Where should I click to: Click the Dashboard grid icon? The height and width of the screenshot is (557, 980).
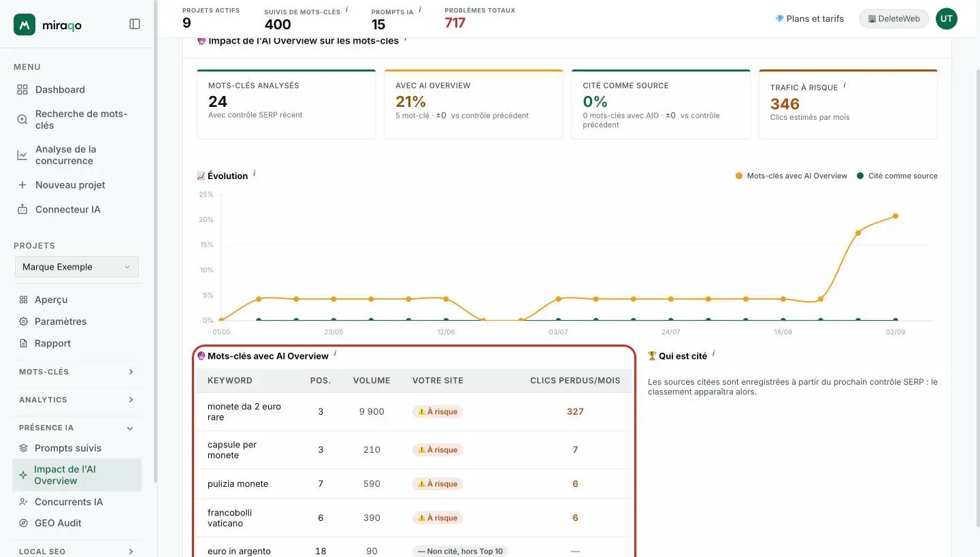pos(22,90)
